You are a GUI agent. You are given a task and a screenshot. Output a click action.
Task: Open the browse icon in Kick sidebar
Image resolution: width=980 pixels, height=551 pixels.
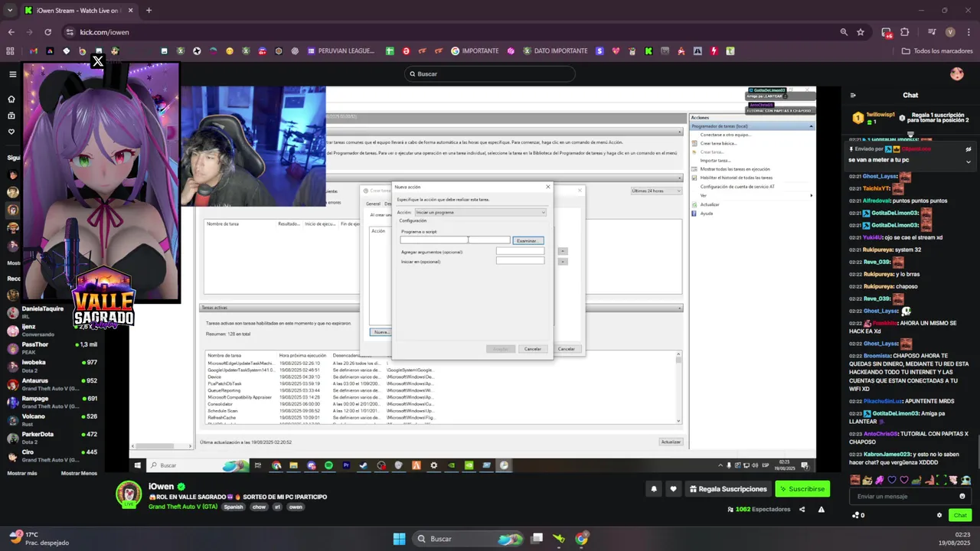pyautogui.click(x=11, y=116)
